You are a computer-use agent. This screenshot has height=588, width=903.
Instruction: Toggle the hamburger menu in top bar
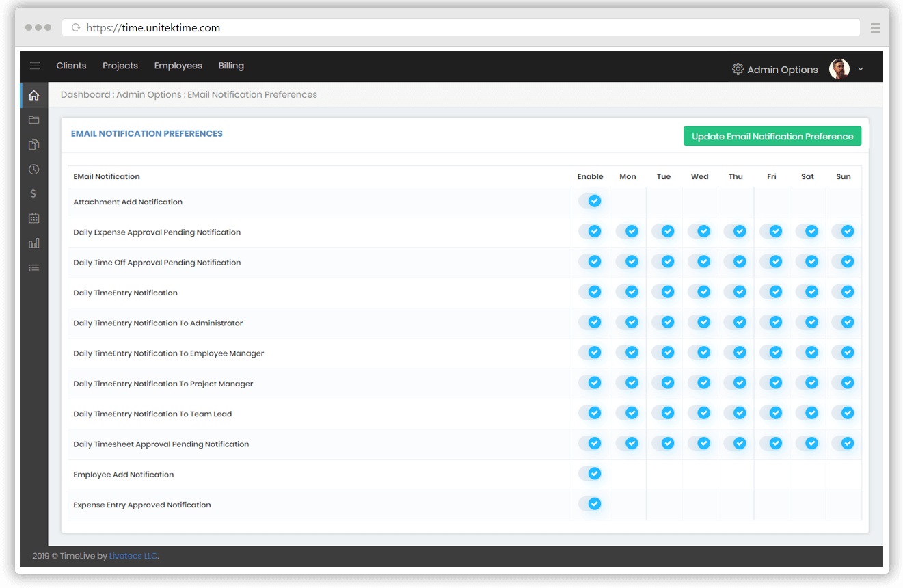click(35, 66)
